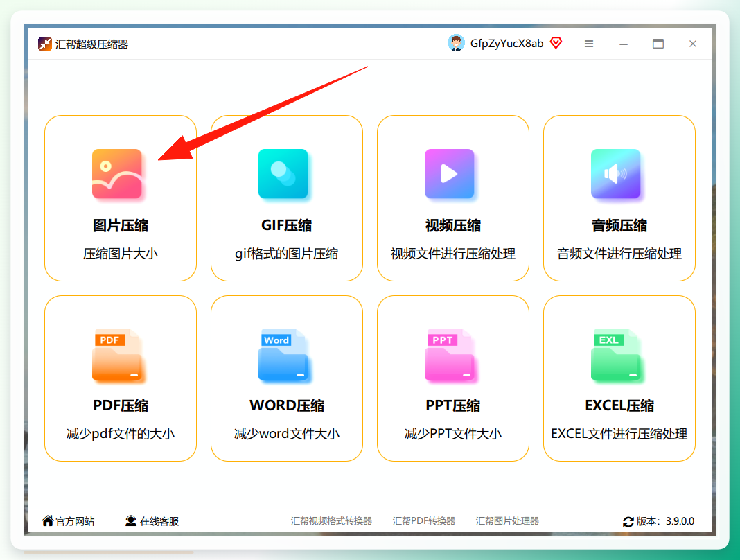Click the 音频文件进行压缩处理 description
Image resolution: width=740 pixels, height=560 pixels.
[619, 254]
